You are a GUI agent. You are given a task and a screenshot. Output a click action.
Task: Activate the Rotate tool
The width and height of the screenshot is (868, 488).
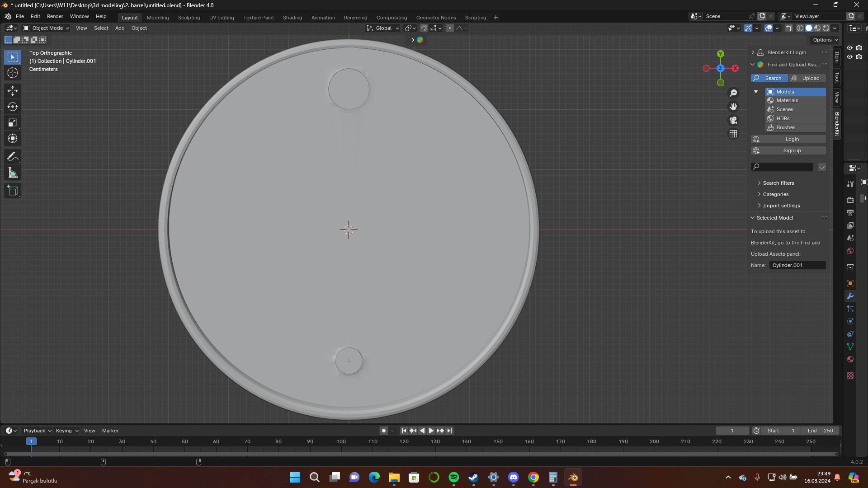(13, 107)
